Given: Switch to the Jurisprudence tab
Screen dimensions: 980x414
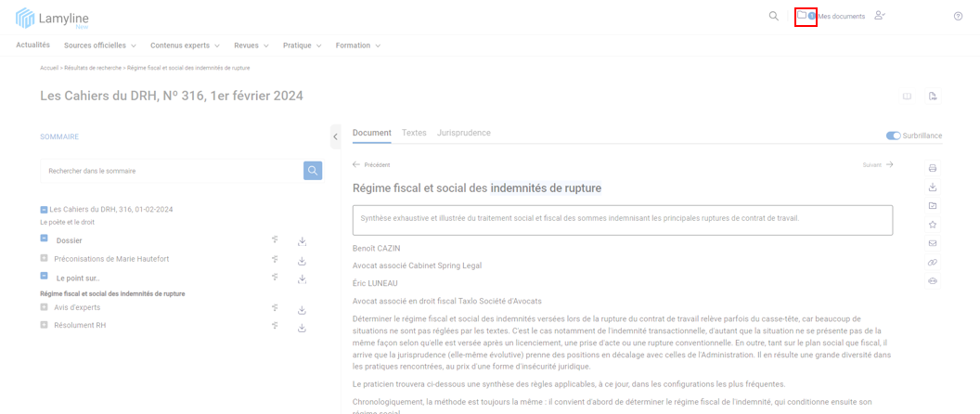Looking at the screenshot, I should point(463,133).
